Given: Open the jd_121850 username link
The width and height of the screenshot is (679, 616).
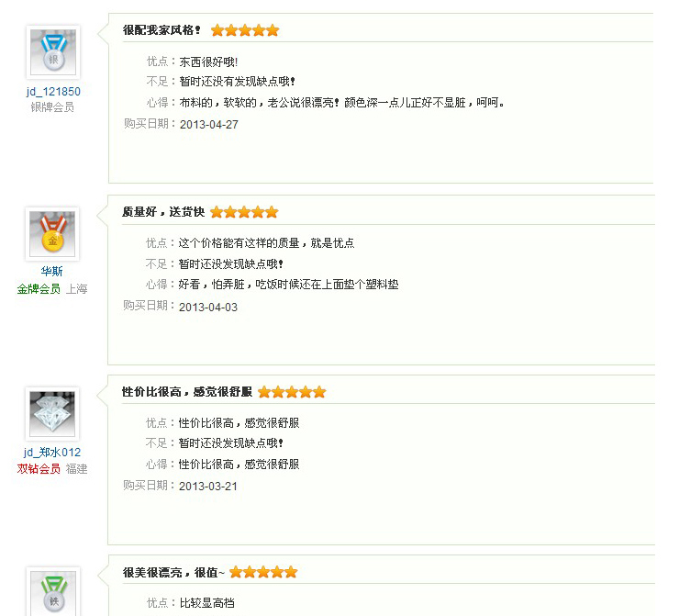Looking at the screenshot, I should (53, 92).
